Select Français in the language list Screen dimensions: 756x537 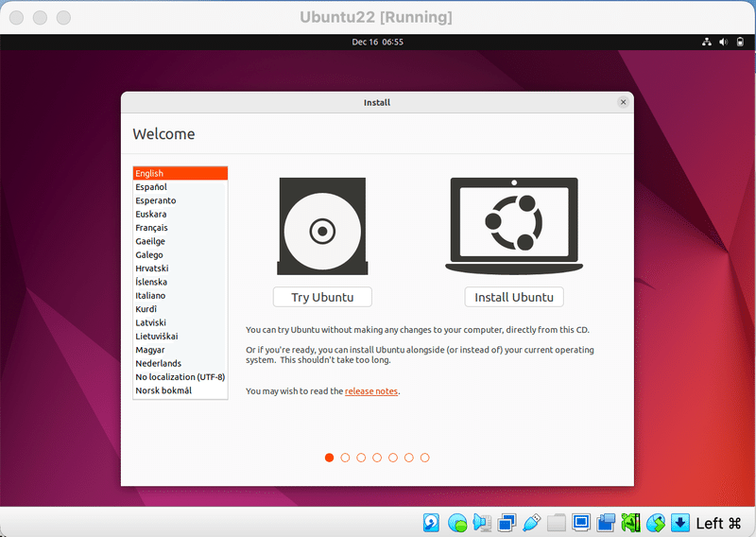click(180, 228)
